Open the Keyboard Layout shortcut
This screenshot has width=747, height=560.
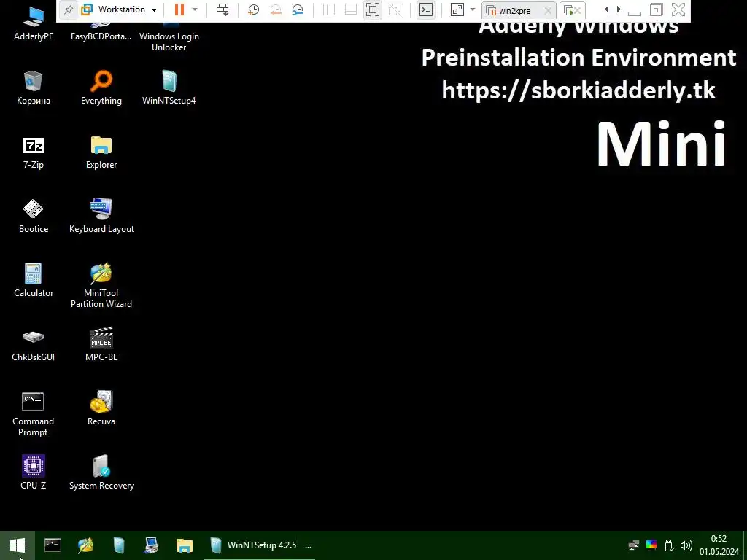coord(101,217)
